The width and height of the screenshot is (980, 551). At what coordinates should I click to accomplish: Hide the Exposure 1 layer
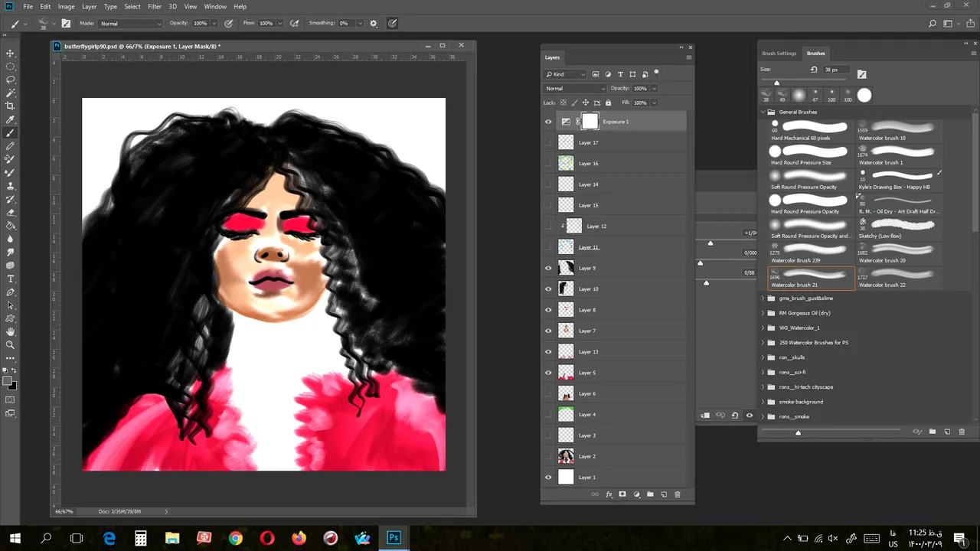[x=548, y=122]
